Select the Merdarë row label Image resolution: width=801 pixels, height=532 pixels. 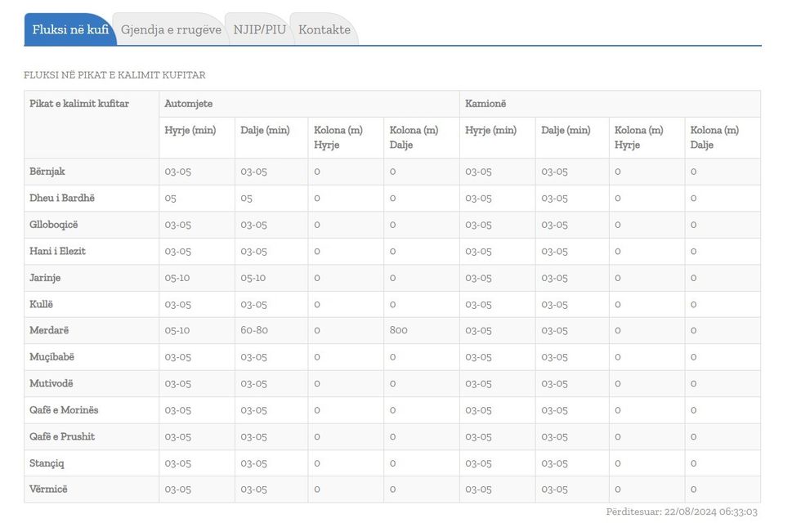(49, 330)
